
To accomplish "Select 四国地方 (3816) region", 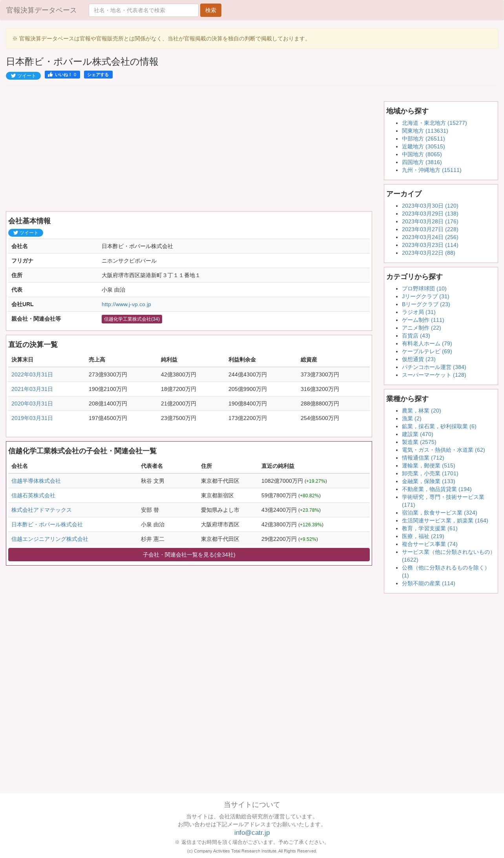I will click(x=422, y=162).
